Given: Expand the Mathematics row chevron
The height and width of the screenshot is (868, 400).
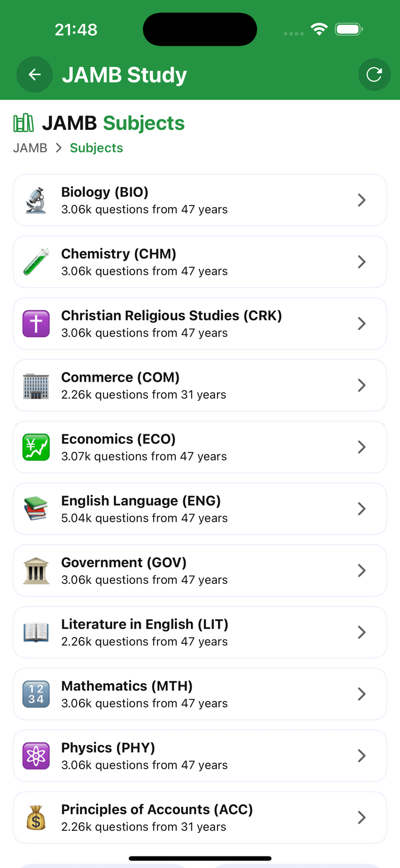Looking at the screenshot, I should click(361, 694).
